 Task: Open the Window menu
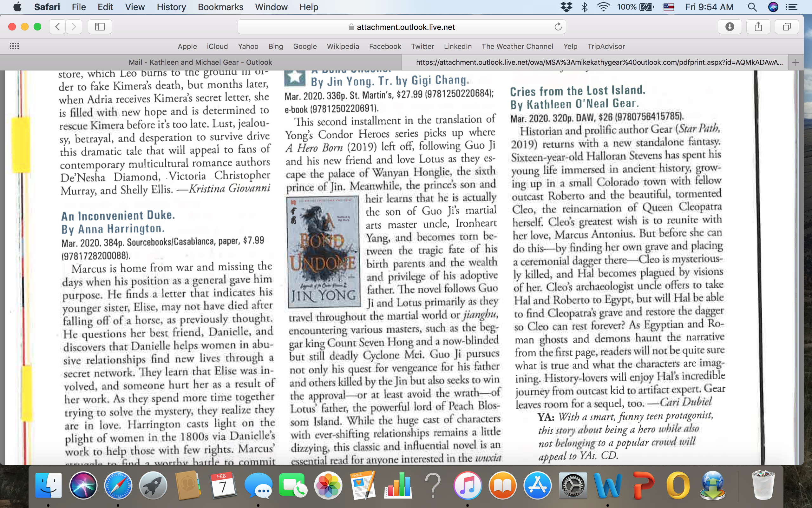tap(271, 7)
